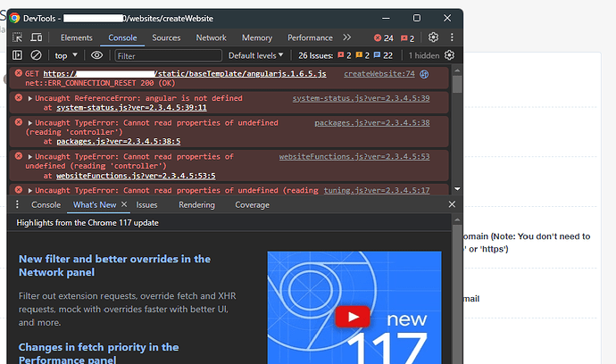The image size is (616, 364).
Task: Show more tabs via double chevron
Action: (346, 37)
